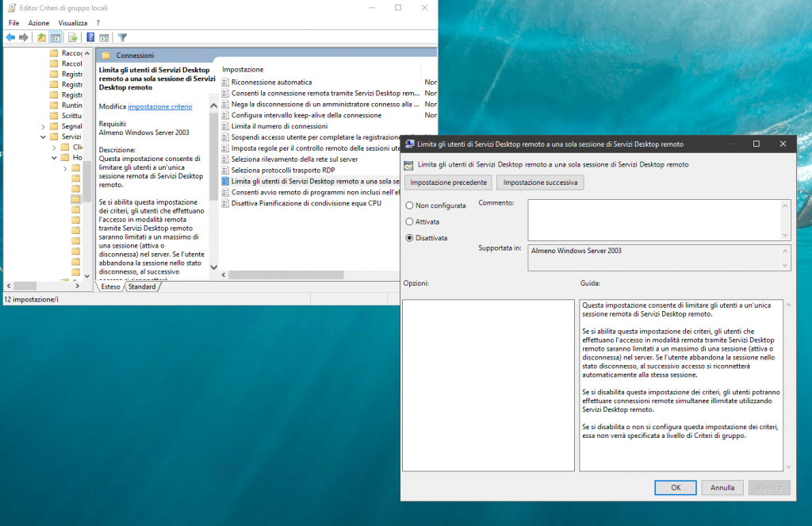812x526 pixels.
Task: Click the Connessioni folder icon in header
Action: pyautogui.click(x=105, y=56)
